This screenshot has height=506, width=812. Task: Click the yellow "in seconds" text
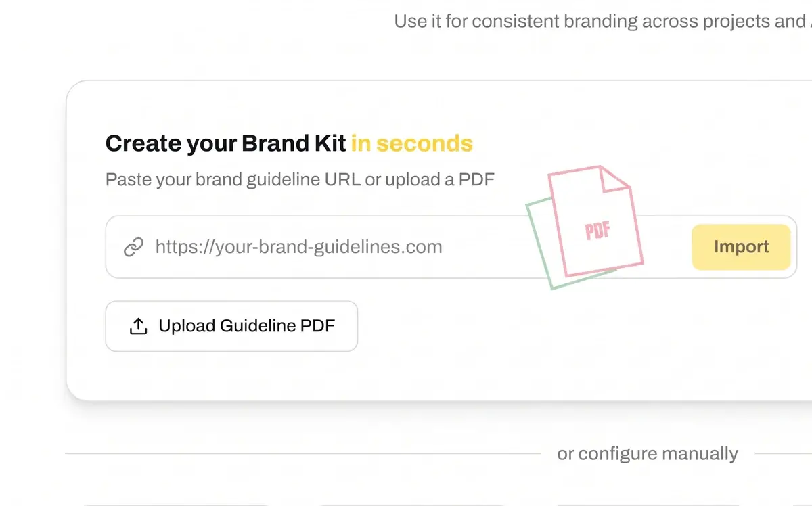tap(412, 143)
